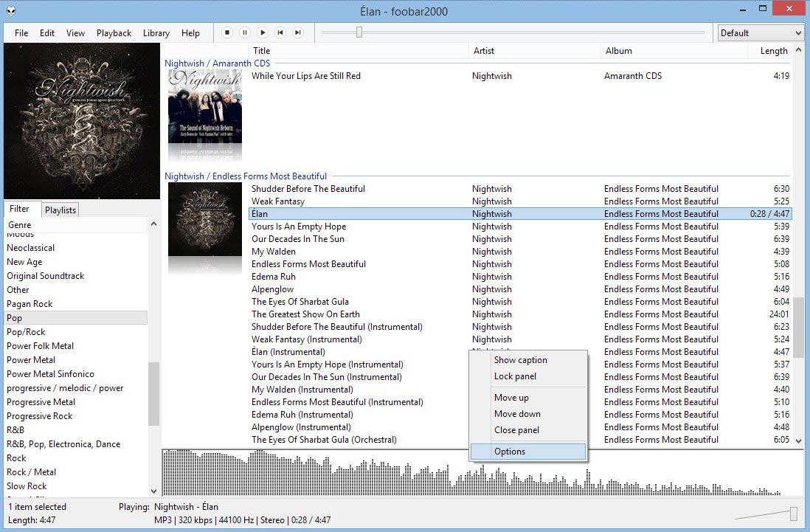
Task: Go to the previous track
Action: point(280,32)
